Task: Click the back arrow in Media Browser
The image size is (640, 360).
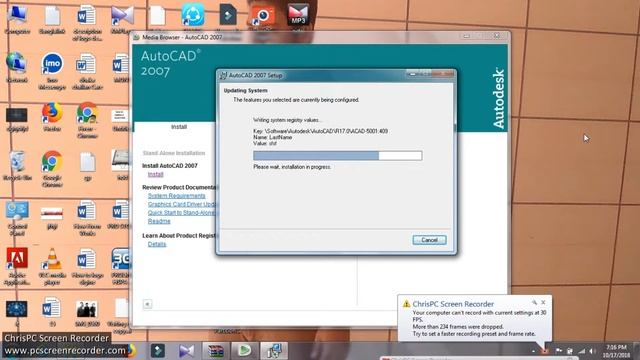Action: (x=147, y=304)
